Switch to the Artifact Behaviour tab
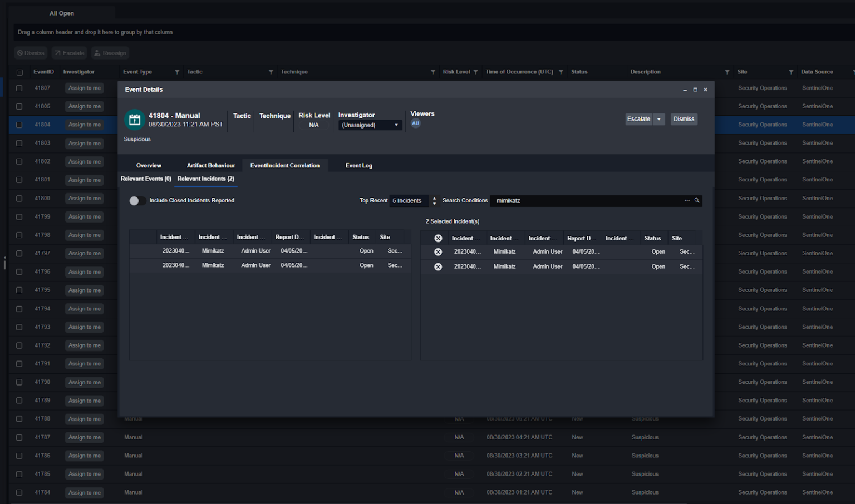 [211, 165]
